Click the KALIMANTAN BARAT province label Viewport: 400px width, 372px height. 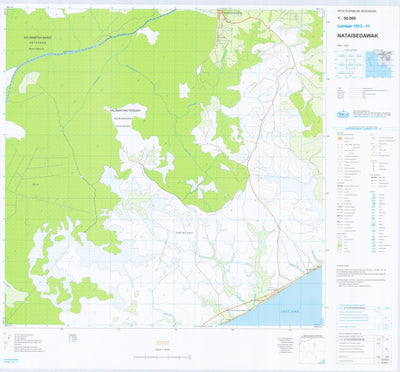click(x=38, y=38)
